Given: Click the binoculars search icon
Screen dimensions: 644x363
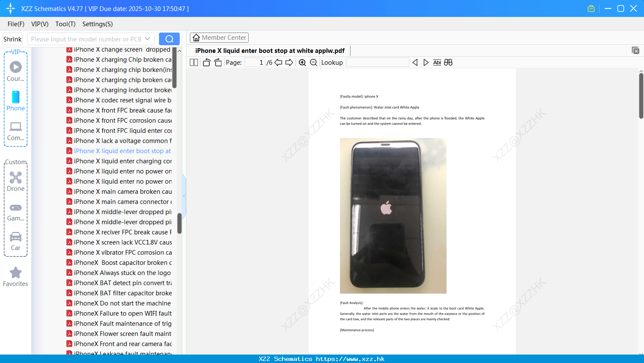Looking at the screenshot, I should click(x=448, y=63).
